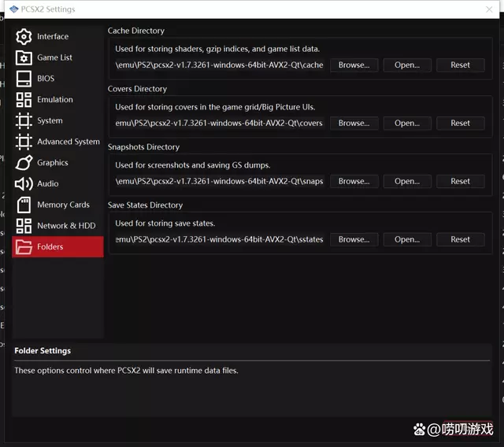The image size is (504, 447).
Task: Click the Graphics paintbrush icon
Action: tap(24, 163)
